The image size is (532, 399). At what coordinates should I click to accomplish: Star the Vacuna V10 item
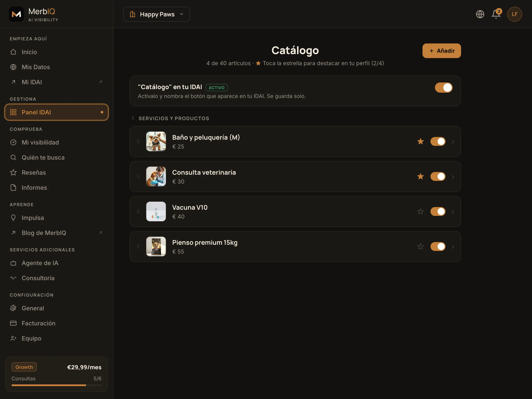click(x=421, y=211)
